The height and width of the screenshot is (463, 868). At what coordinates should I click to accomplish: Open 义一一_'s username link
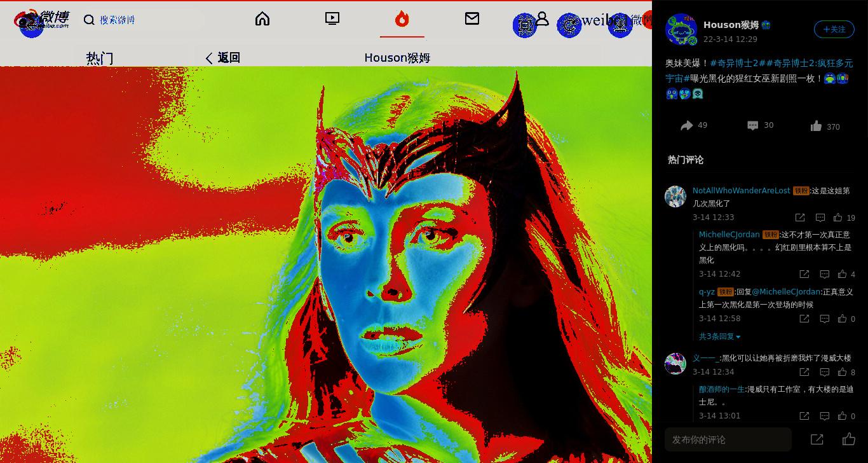click(706, 358)
